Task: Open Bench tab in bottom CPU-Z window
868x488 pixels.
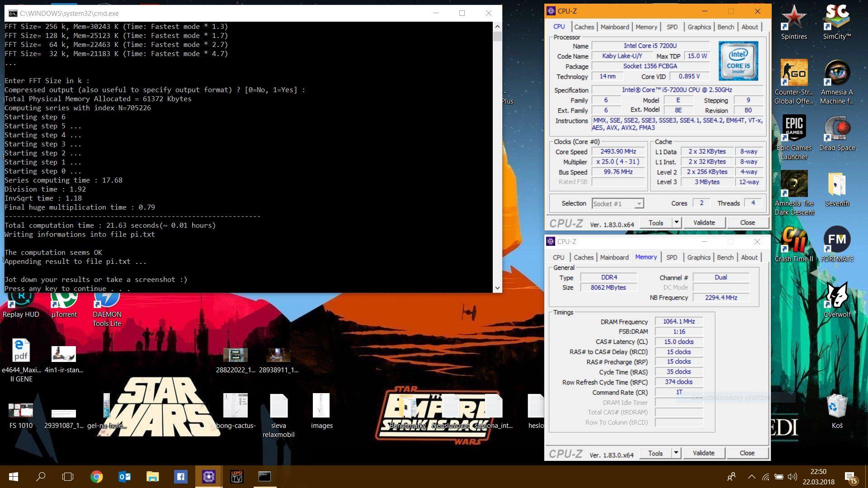Action: click(726, 258)
